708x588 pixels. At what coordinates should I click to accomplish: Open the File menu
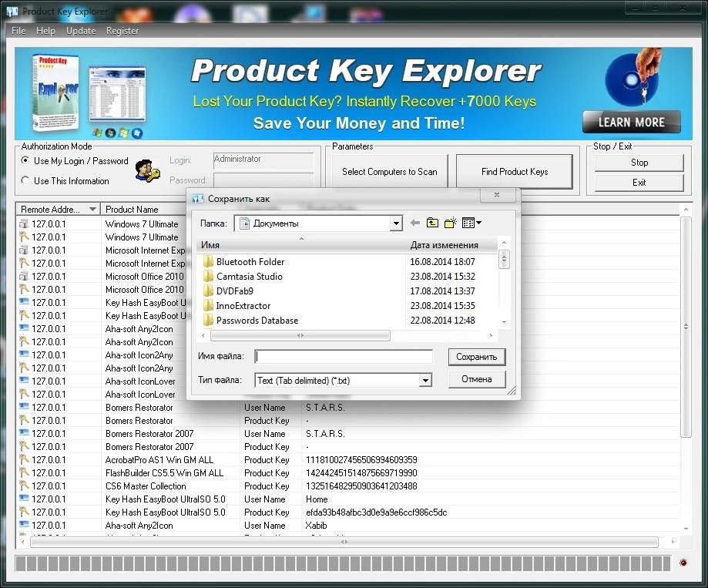[x=18, y=31]
